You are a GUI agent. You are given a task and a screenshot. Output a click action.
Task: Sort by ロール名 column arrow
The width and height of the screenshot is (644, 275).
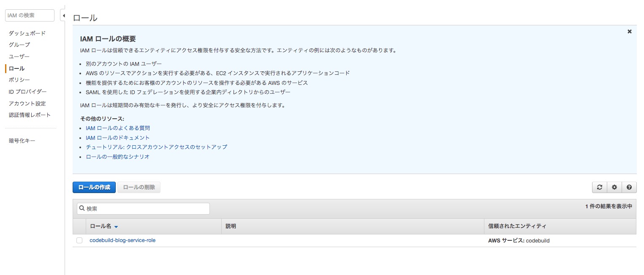point(116,227)
